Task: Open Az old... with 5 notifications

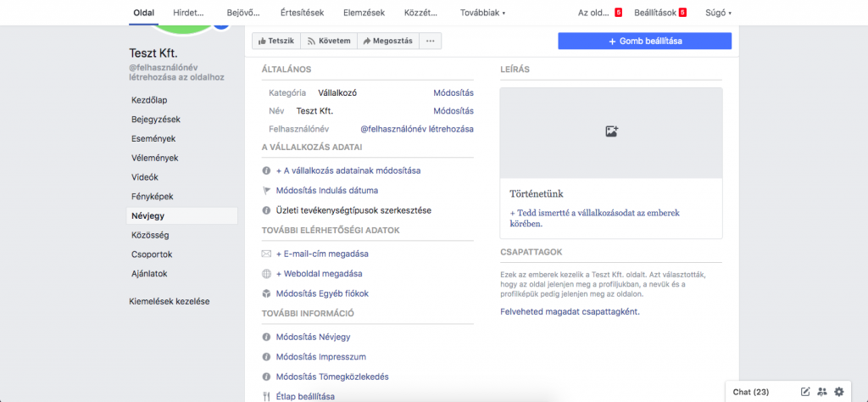Action: coord(599,12)
